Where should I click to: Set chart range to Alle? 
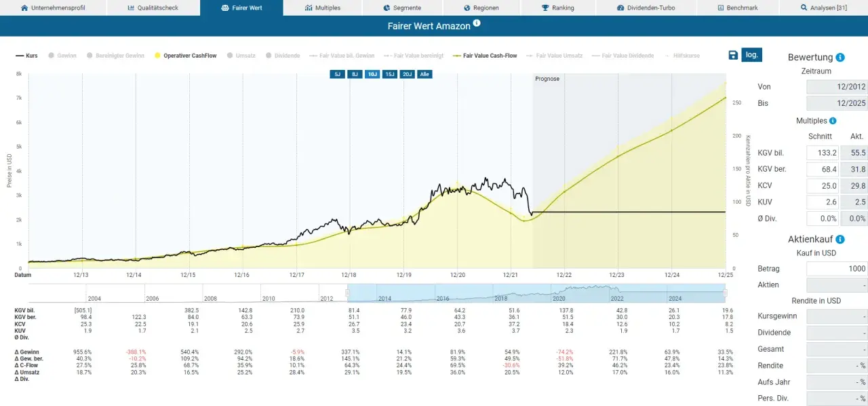pos(425,74)
